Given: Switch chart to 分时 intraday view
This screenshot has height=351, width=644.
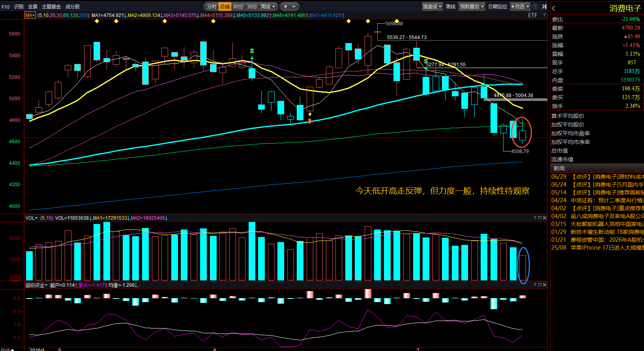Looking at the screenshot, I should 212,6.
